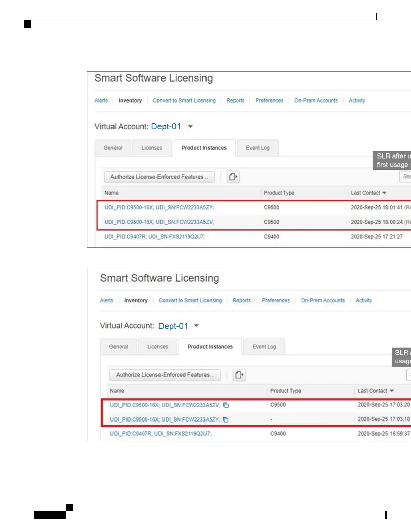Expand Virtual Account Dept-01 dropdown in lower panel

tap(197, 326)
